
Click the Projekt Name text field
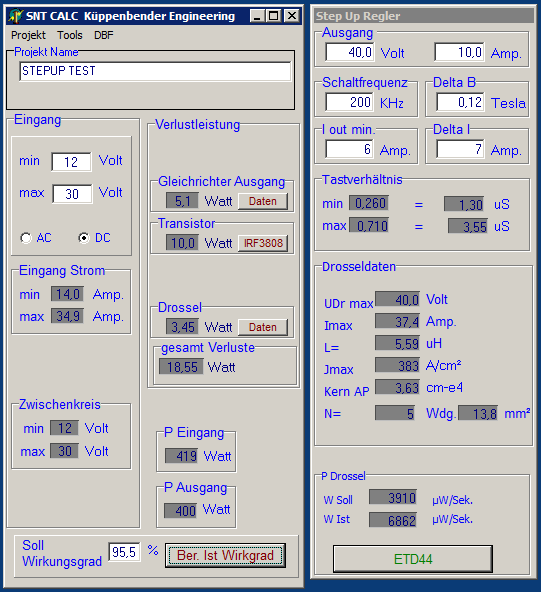pyautogui.click(x=155, y=71)
